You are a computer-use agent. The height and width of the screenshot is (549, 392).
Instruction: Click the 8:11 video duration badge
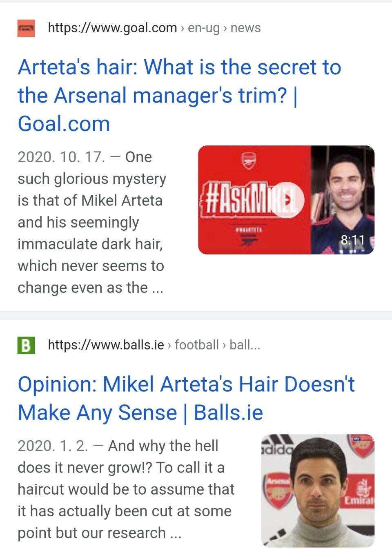352,240
